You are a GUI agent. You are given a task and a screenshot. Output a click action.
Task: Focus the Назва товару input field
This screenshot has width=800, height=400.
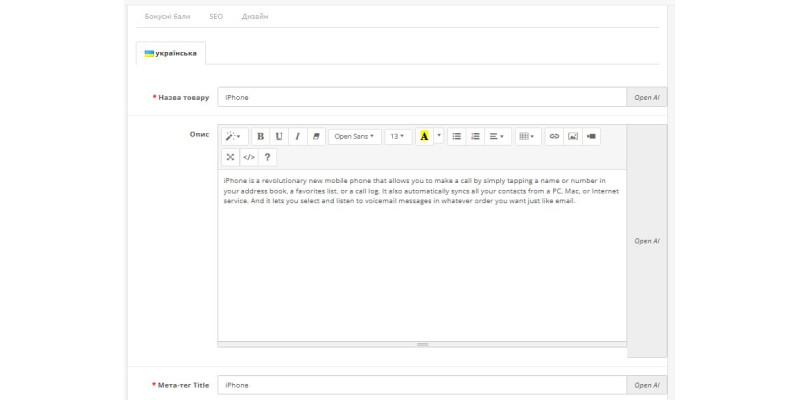point(422,97)
